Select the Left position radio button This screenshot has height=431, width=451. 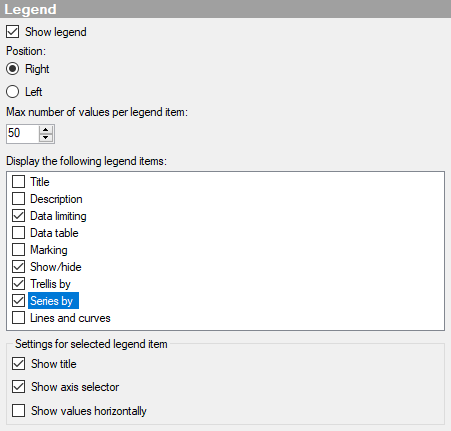click(12, 92)
